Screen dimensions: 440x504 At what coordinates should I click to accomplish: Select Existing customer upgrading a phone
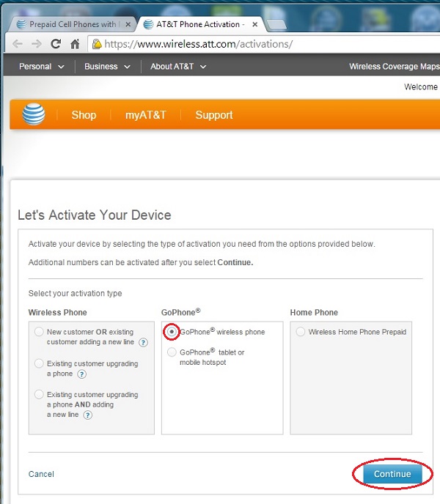coord(39,363)
